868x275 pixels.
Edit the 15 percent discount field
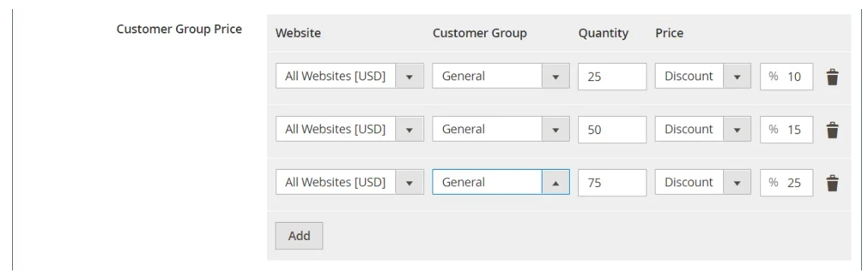click(787, 130)
